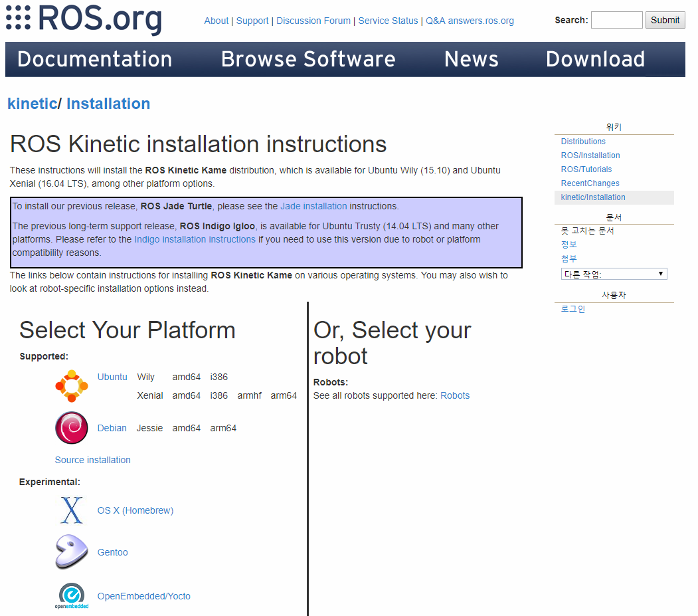Select the Debian platform link

coord(112,428)
